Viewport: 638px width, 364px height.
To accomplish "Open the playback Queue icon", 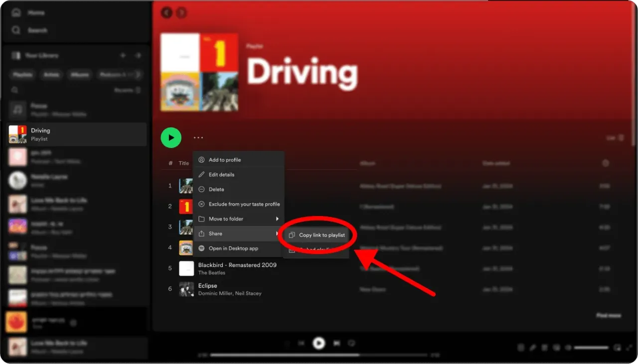I will tap(545, 347).
